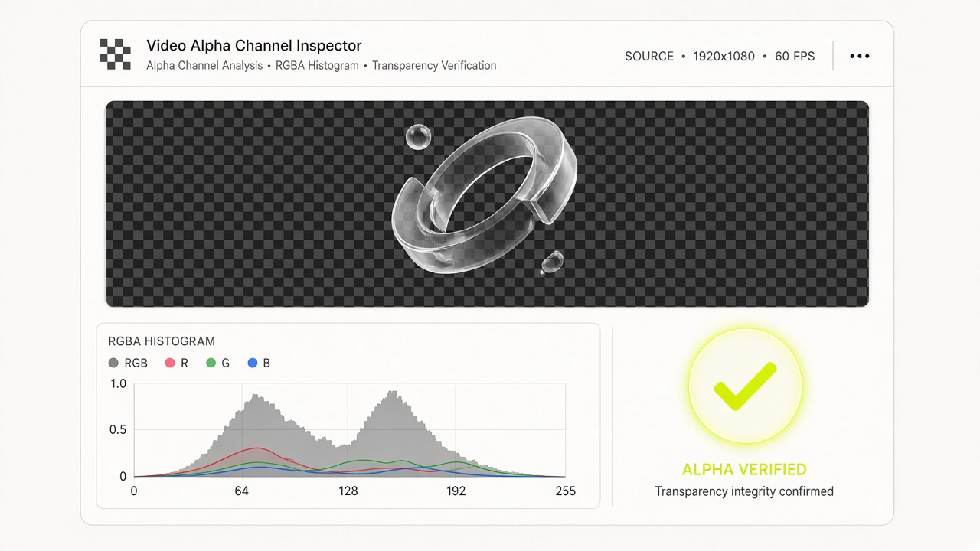Click the '1920x1080' resolution value
980x551 pixels.
(x=724, y=57)
